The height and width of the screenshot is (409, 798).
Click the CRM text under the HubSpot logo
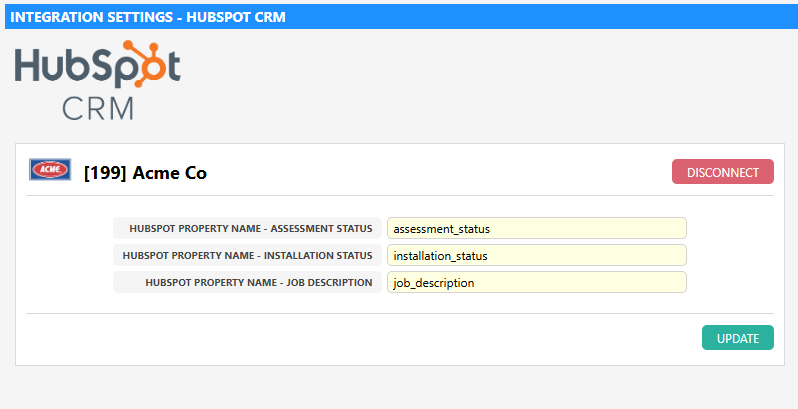(x=97, y=108)
